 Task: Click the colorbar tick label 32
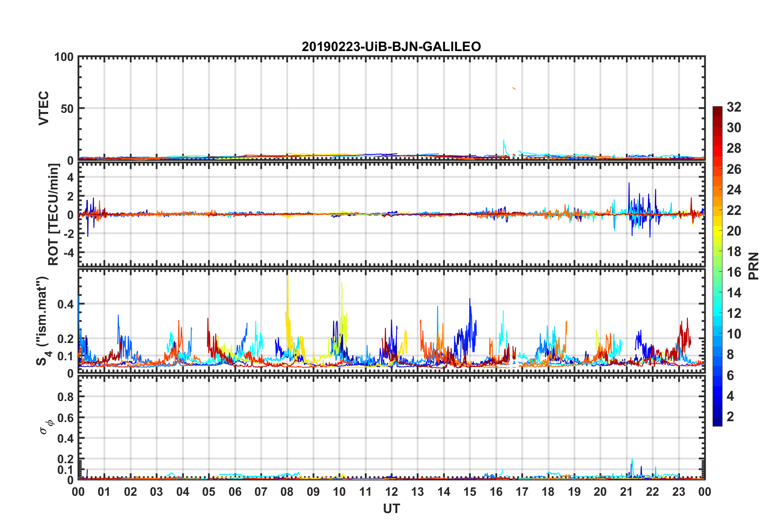click(x=734, y=107)
